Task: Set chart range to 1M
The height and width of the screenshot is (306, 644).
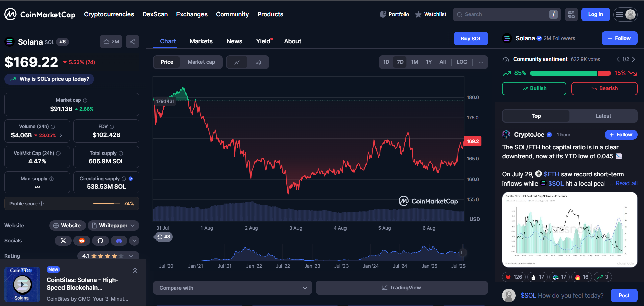Action: (415, 62)
